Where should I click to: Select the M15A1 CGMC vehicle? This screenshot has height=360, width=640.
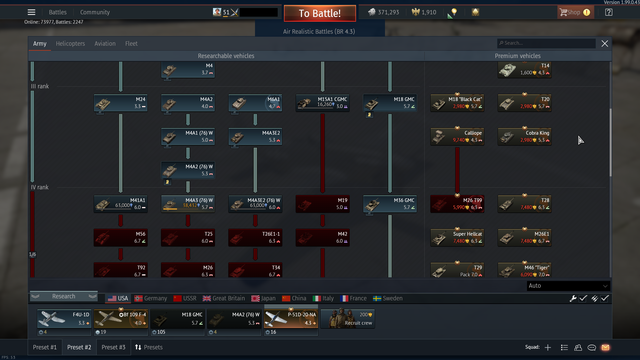322,103
